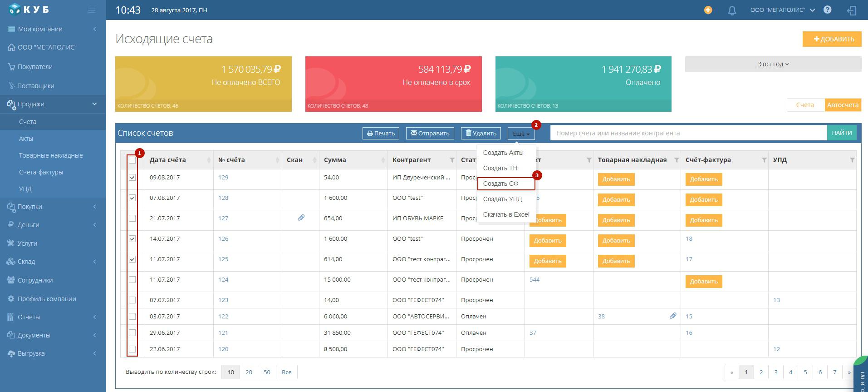868x392 pixels.
Task: Open invoice number 129 link
Action: coord(223,177)
